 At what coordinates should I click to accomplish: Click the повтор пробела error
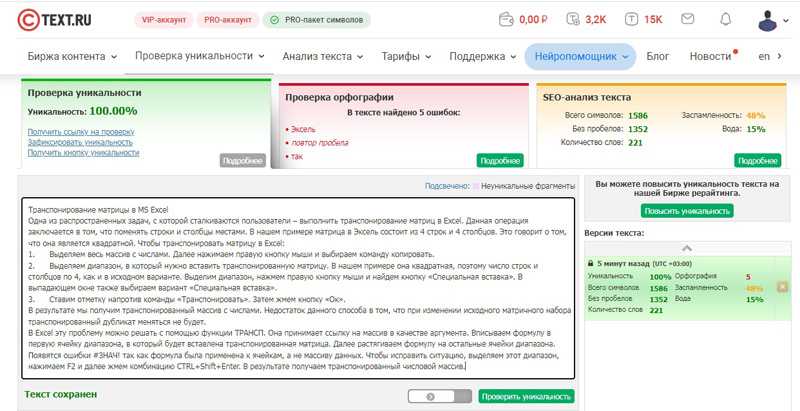coord(319,143)
